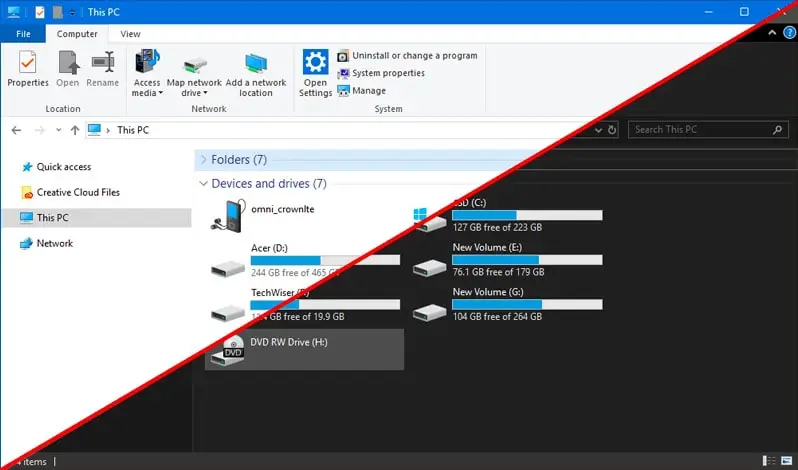The width and height of the screenshot is (798, 470).
Task: Click the Add a network location icon
Action: (256, 63)
